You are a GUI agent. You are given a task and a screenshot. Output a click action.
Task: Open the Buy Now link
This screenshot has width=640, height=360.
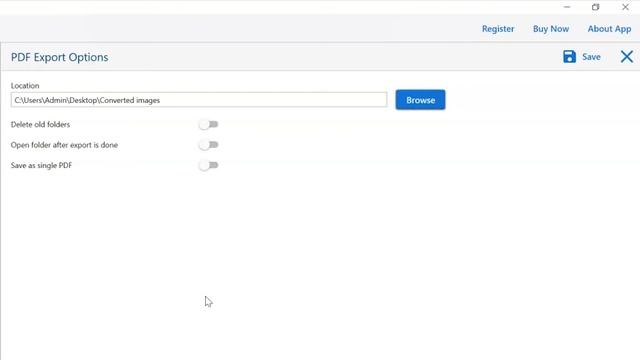(x=551, y=29)
